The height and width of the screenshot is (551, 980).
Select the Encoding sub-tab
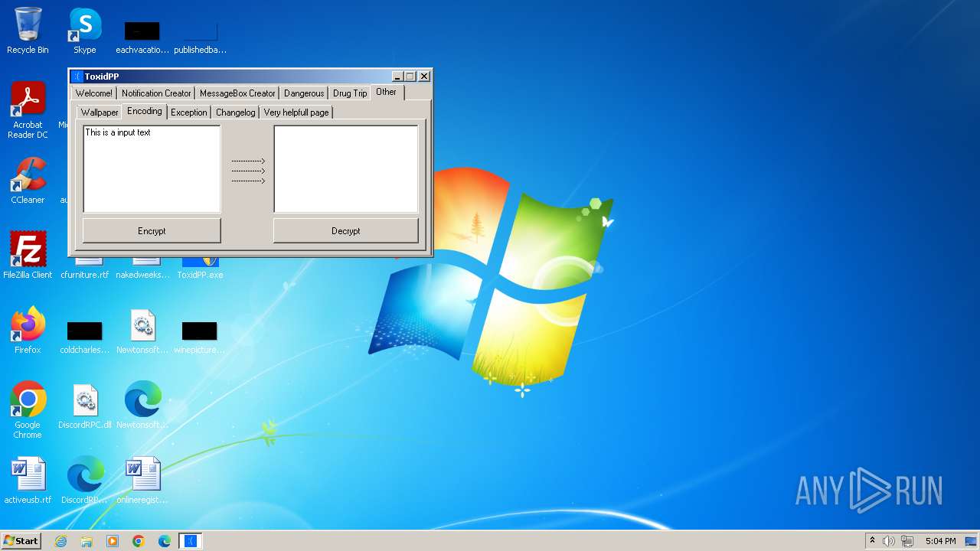[145, 111]
